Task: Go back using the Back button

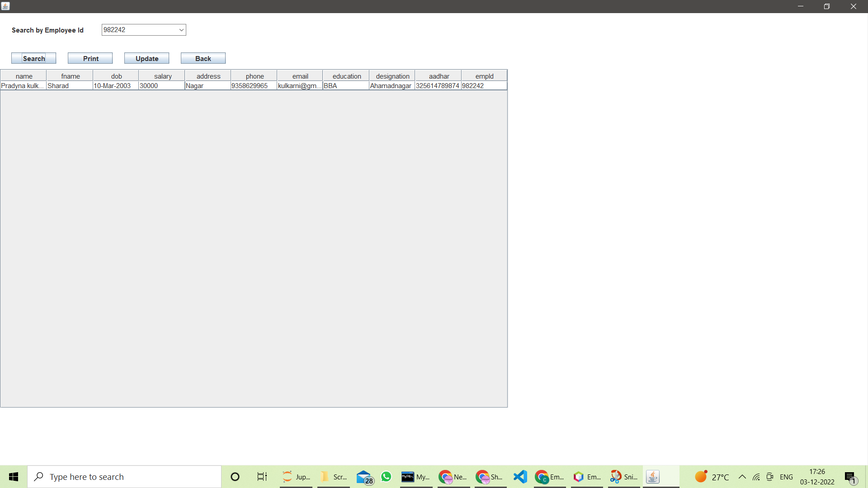Action: click(203, 58)
